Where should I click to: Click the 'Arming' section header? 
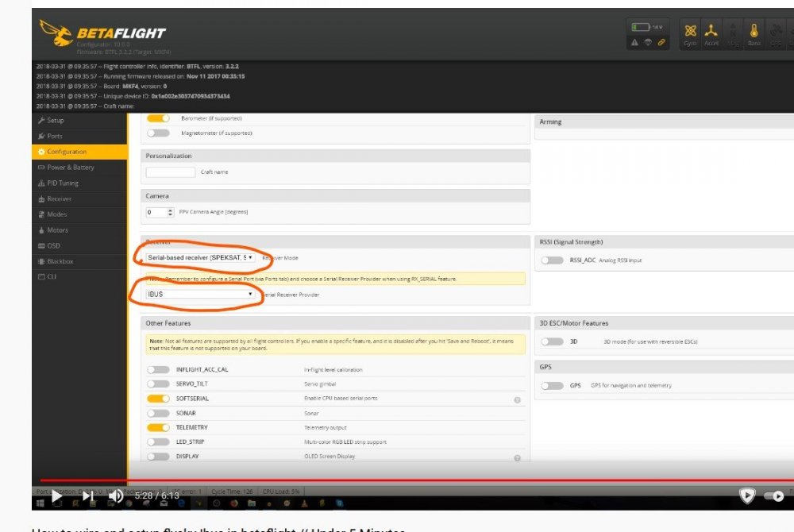click(x=665, y=122)
